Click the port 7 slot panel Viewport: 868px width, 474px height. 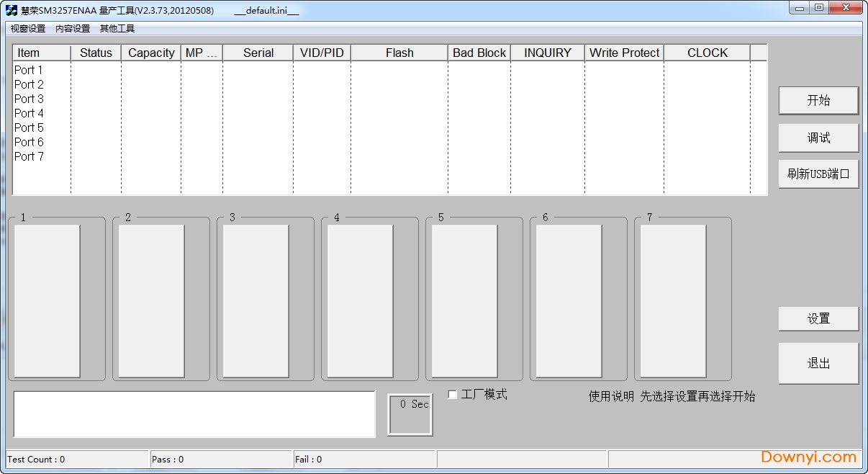pyautogui.click(x=673, y=301)
